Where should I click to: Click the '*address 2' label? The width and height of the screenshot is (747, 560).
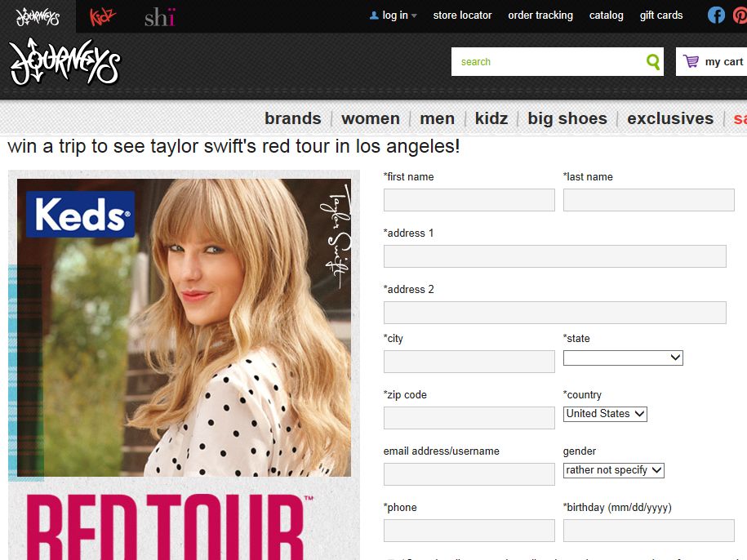point(409,289)
